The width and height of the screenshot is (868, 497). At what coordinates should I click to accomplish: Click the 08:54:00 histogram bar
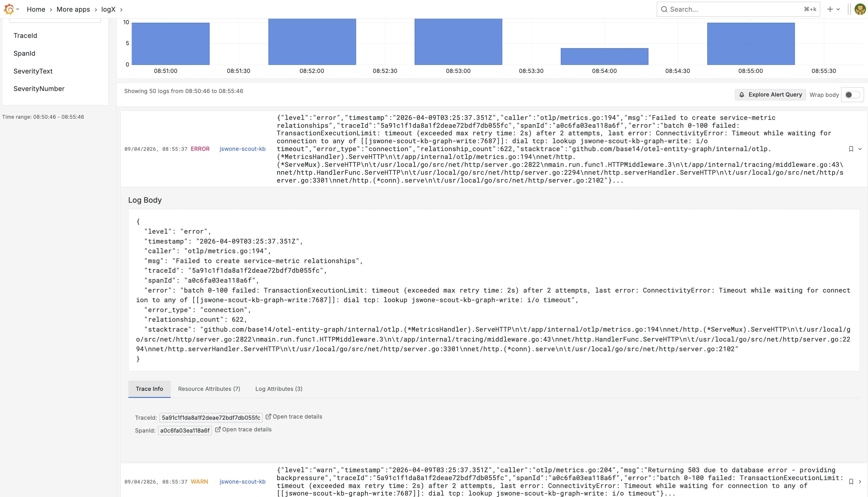[x=604, y=56]
